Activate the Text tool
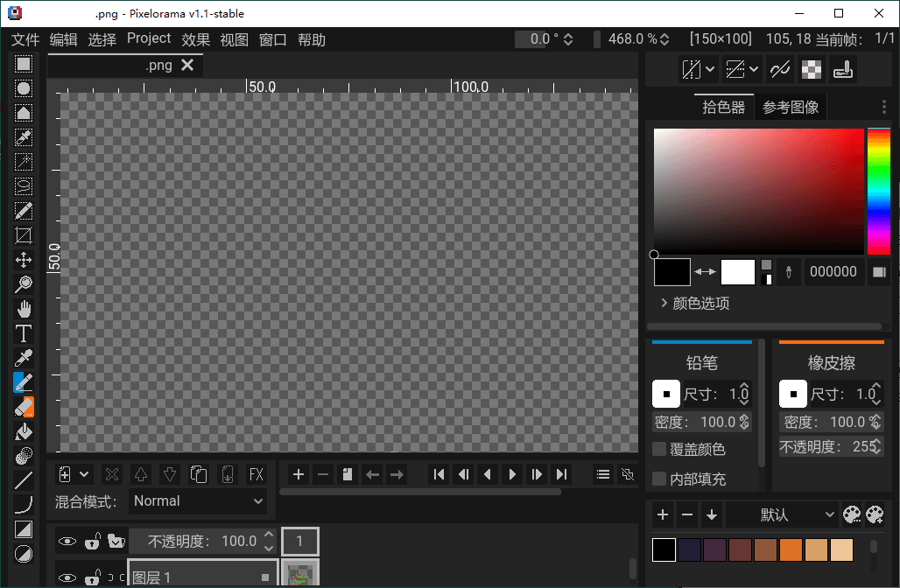 [23, 332]
